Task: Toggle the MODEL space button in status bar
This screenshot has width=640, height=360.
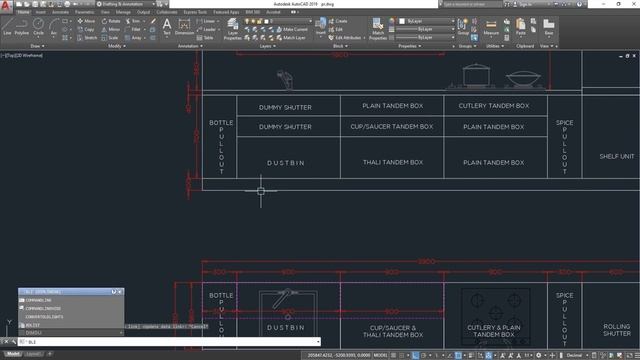Action: point(380,356)
